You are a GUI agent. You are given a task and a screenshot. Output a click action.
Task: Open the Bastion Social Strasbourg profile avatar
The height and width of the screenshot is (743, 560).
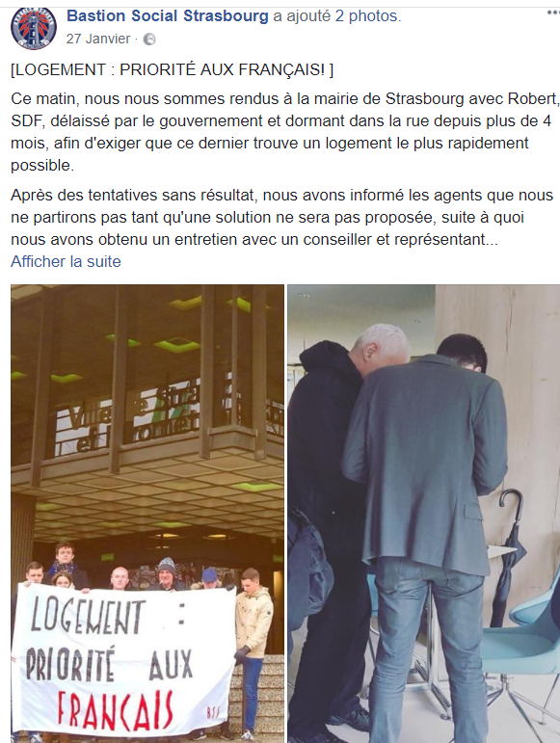point(34,27)
